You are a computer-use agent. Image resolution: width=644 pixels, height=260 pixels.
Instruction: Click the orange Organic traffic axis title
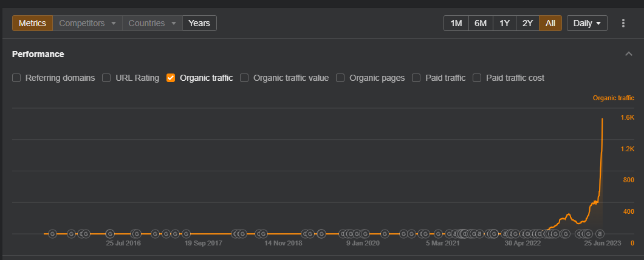click(x=614, y=98)
